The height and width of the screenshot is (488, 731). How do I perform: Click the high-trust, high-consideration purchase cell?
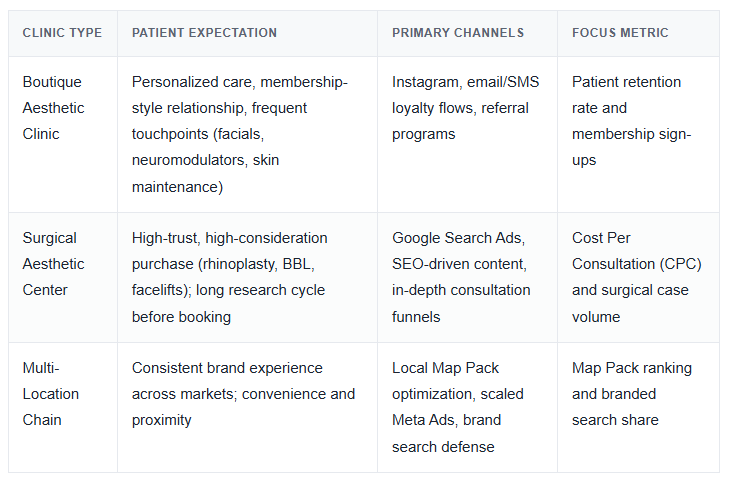[x=247, y=277]
